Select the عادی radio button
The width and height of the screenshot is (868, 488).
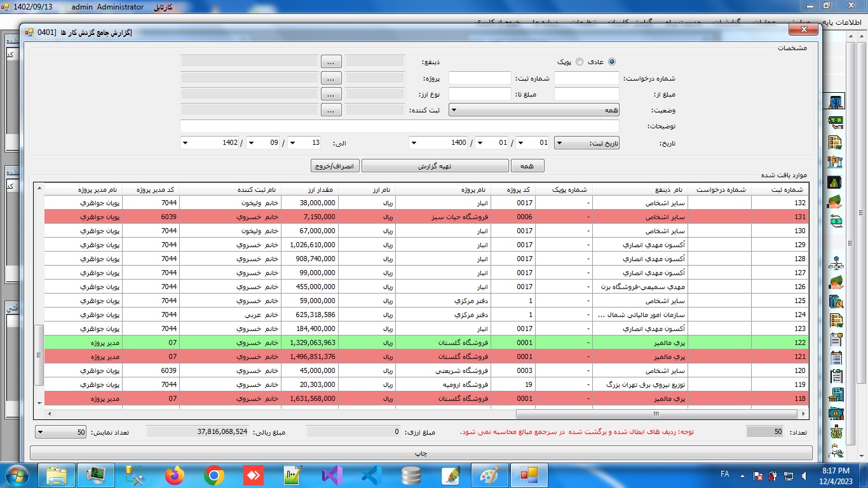(x=612, y=62)
